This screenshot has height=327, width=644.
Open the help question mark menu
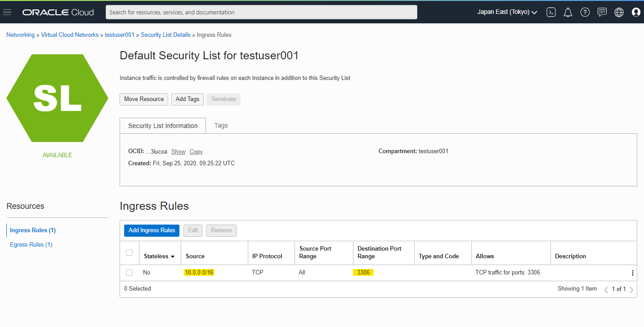(585, 12)
